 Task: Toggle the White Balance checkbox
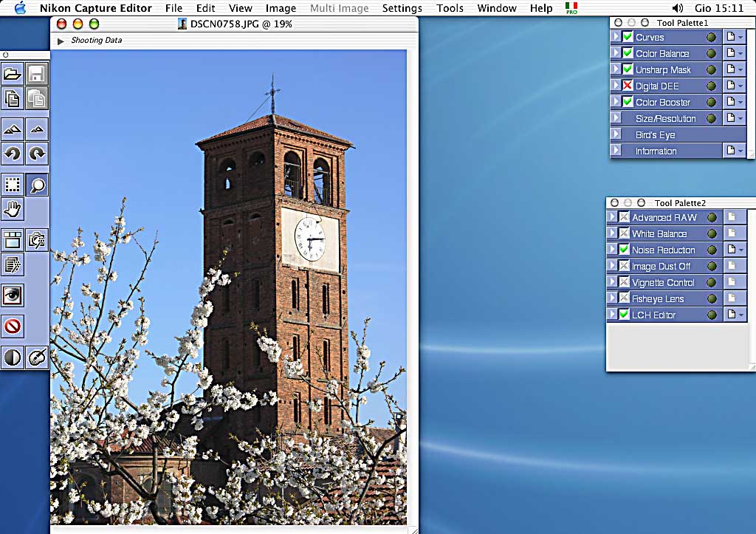tap(624, 233)
